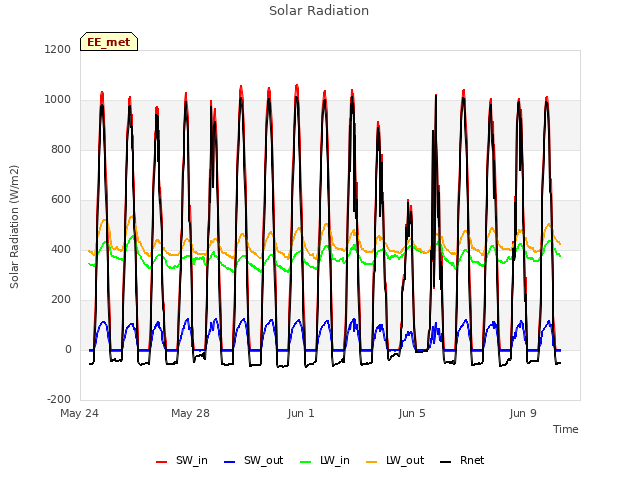Click the Jun 1 x-axis tick label

pos(301,413)
